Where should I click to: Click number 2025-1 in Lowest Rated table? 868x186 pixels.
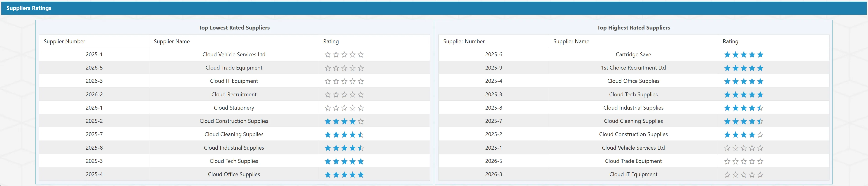tap(94, 54)
